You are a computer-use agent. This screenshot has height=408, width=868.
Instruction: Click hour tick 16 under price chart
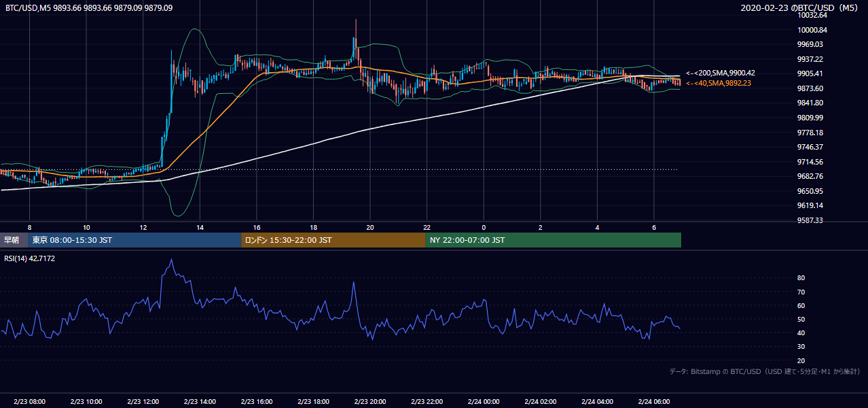click(256, 227)
